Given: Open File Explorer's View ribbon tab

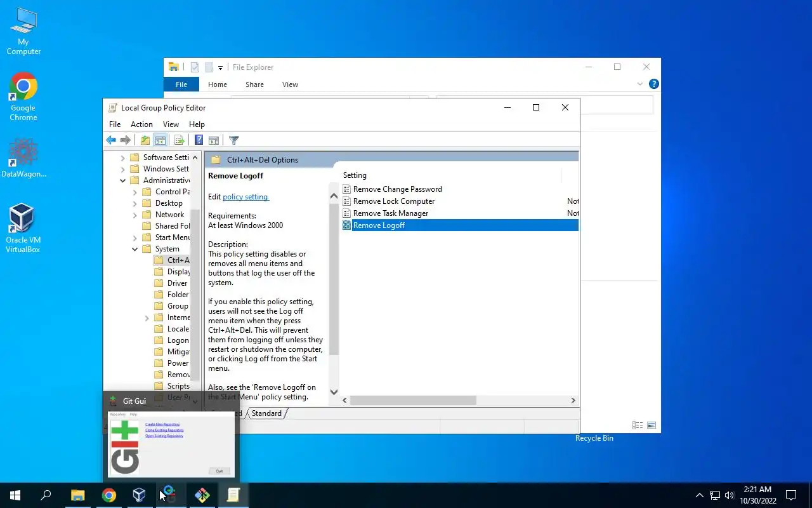Looking at the screenshot, I should (290, 84).
